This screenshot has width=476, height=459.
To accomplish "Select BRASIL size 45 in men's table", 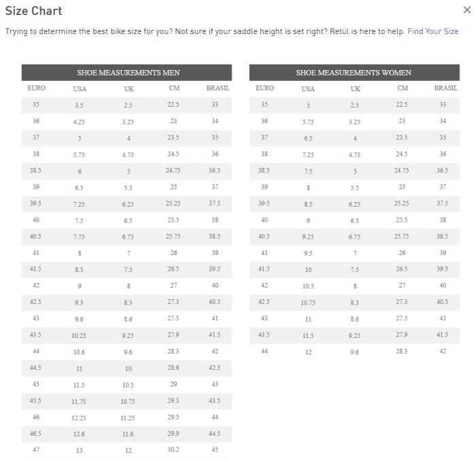I will click(215, 449).
